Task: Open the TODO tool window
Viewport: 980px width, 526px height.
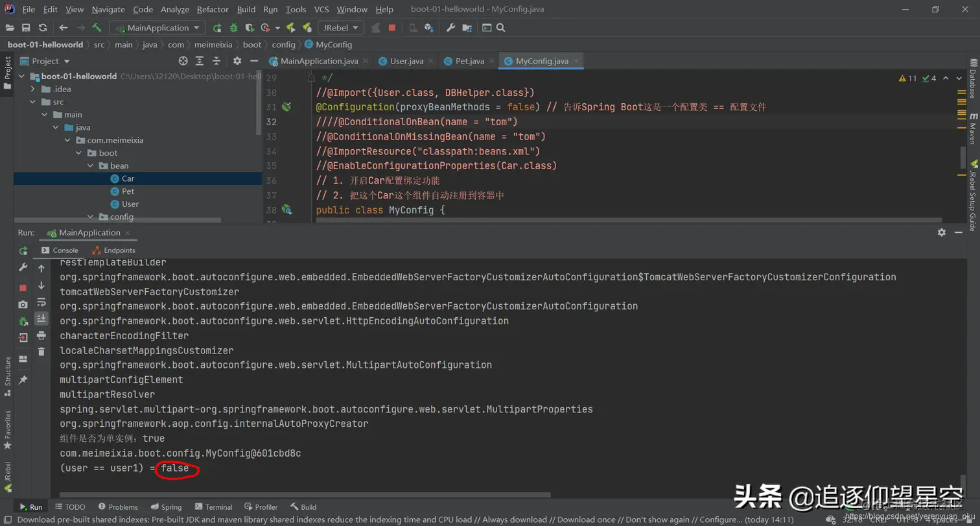Action: click(x=70, y=507)
